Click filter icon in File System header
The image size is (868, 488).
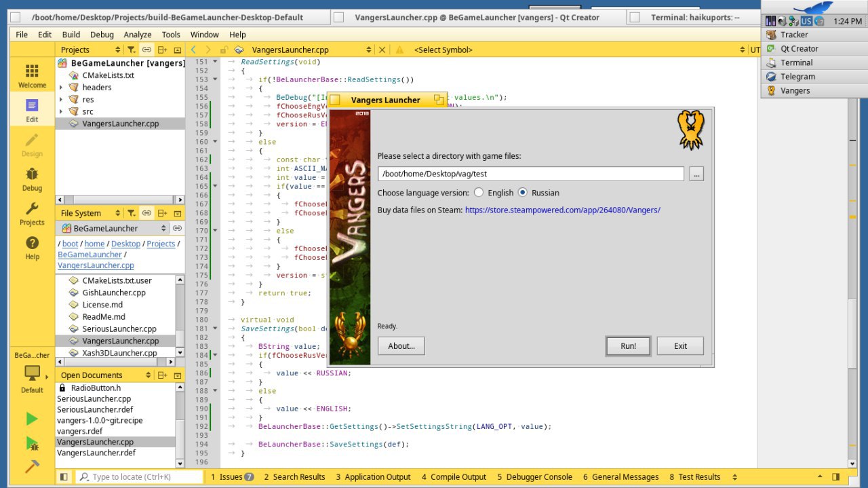pos(132,212)
